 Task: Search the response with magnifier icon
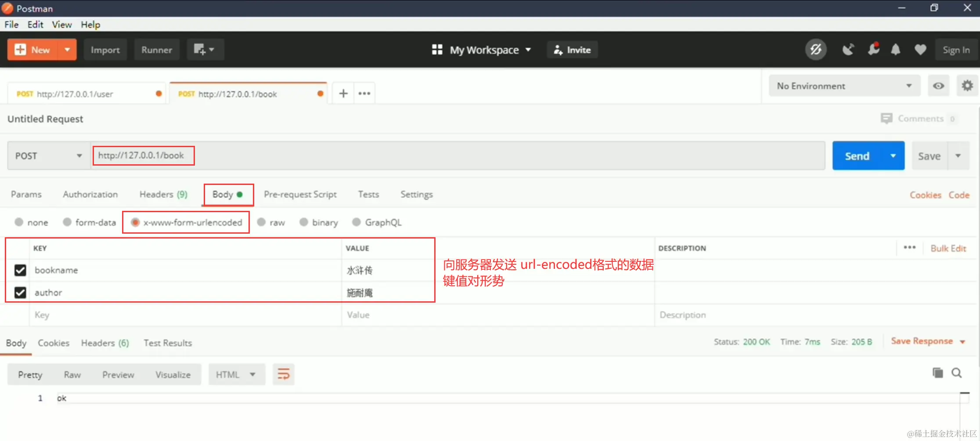coord(957,373)
